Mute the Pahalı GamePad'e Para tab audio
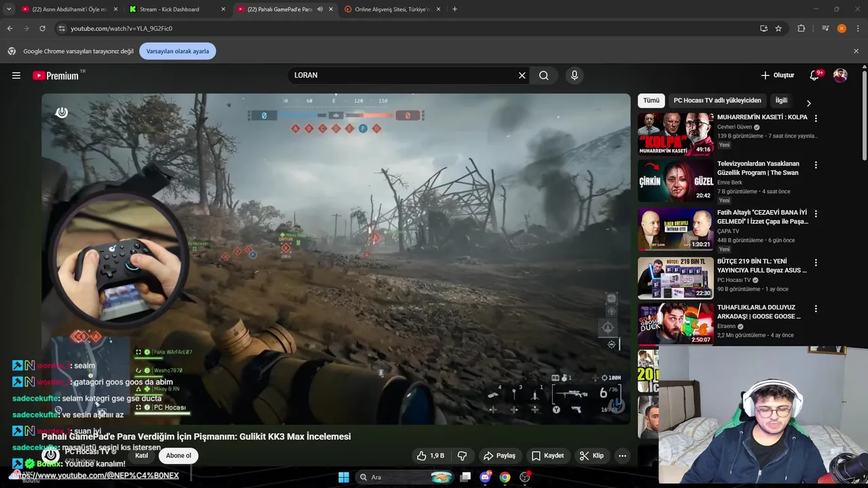The height and width of the screenshot is (488, 868). [320, 9]
